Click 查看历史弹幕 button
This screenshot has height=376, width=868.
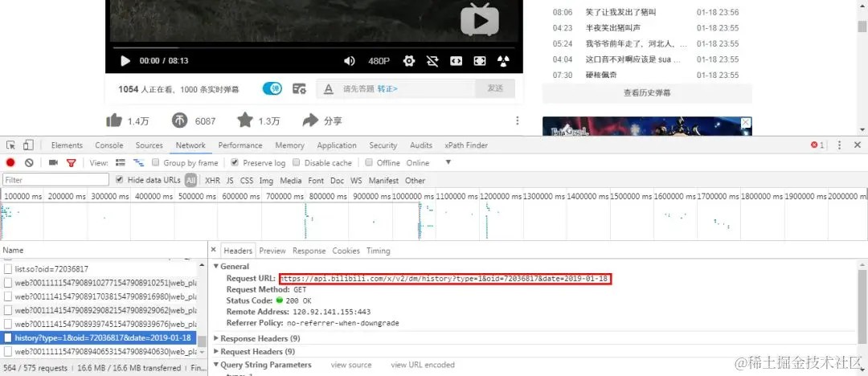(647, 93)
